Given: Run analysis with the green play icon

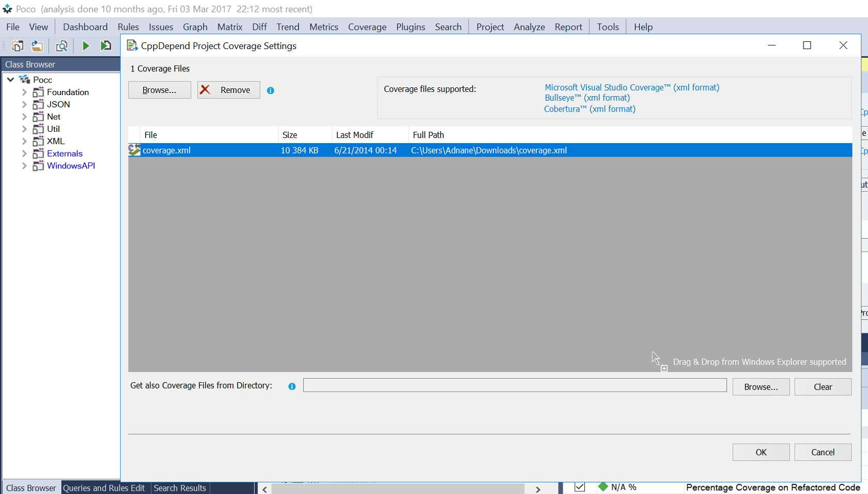Looking at the screenshot, I should pos(86,46).
